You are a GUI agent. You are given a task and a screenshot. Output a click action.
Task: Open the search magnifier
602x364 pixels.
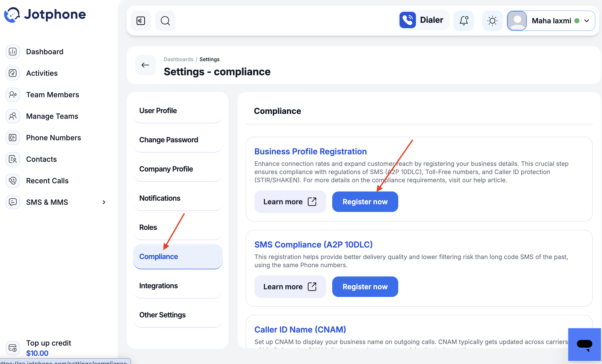[165, 21]
